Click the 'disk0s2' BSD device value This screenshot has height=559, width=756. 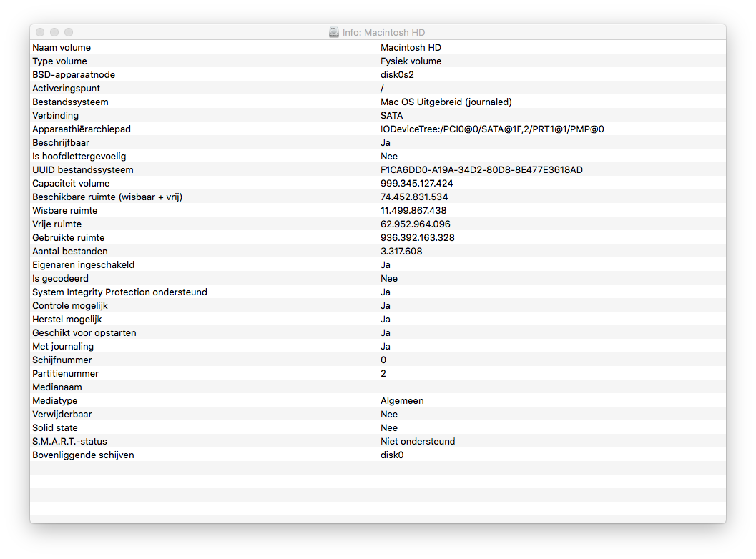[397, 74]
